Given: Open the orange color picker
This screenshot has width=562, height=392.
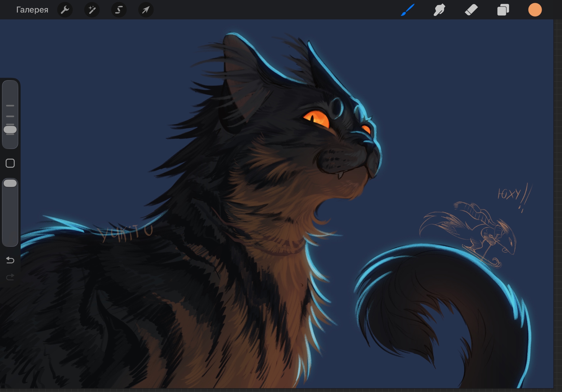Looking at the screenshot, I should click(535, 10).
